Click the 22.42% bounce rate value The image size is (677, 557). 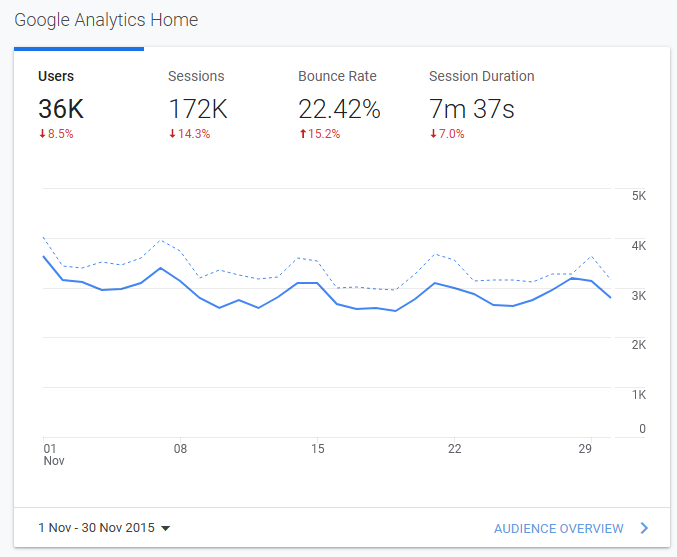339,109
